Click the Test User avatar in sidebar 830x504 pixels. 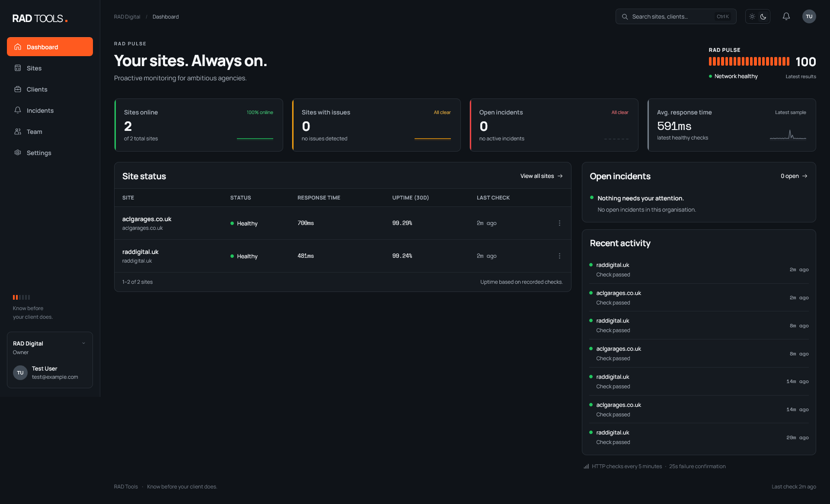tap(20, 373)
